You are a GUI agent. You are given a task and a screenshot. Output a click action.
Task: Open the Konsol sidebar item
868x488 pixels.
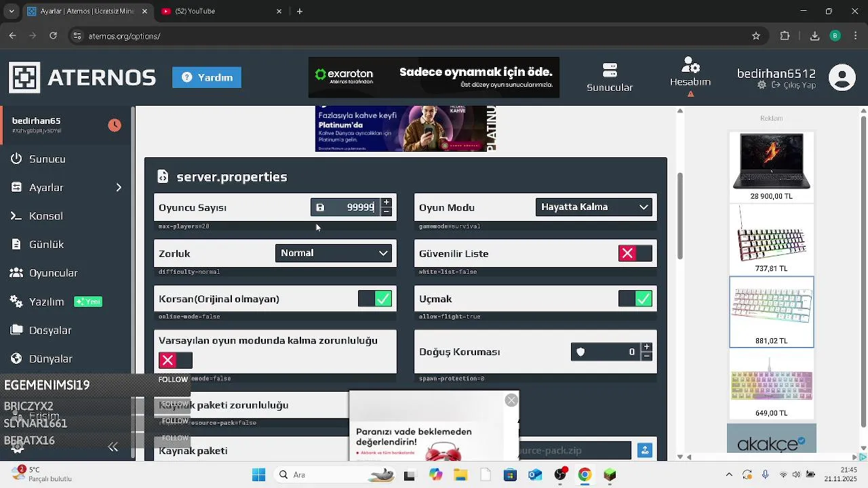[45, 216]
